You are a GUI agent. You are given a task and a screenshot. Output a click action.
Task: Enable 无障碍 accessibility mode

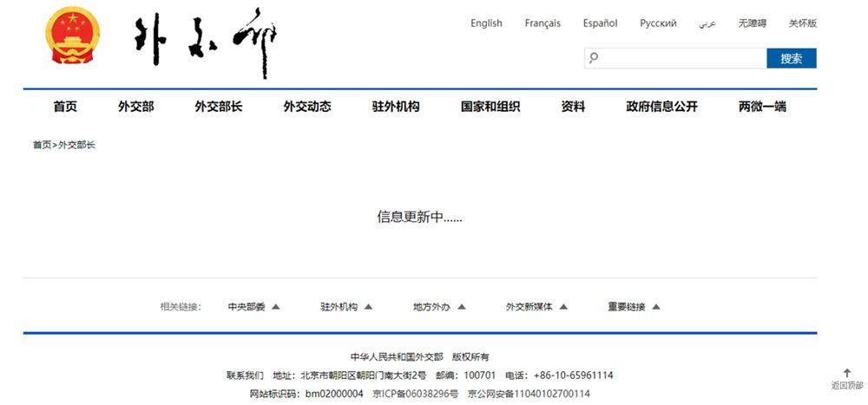click(x=753, y=23)
